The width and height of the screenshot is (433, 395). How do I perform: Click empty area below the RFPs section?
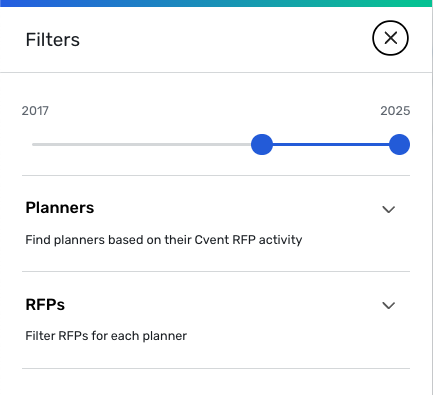tap(216, 382)
